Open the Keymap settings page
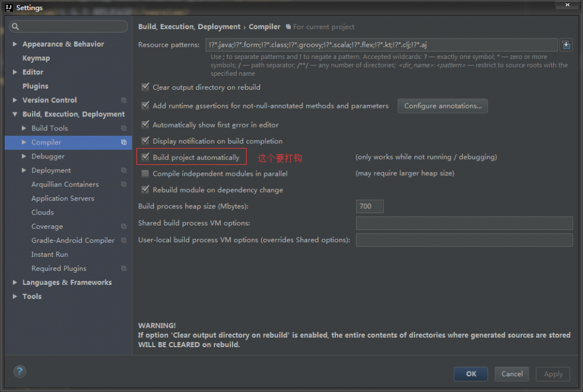 coord(36,58)
